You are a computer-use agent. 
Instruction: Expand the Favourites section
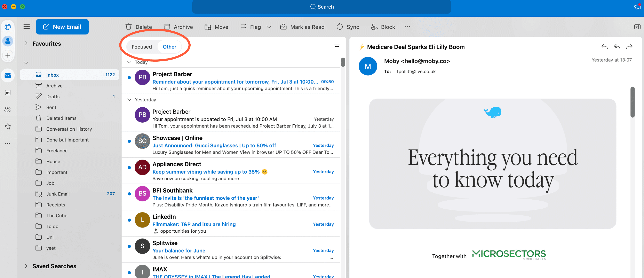pos(26,44)
